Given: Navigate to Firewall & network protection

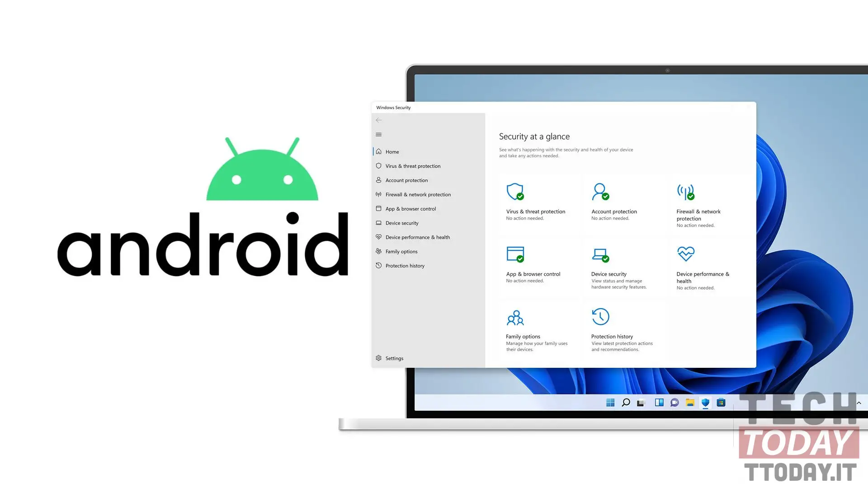Looking at the screenshot, I should [418, 194].
